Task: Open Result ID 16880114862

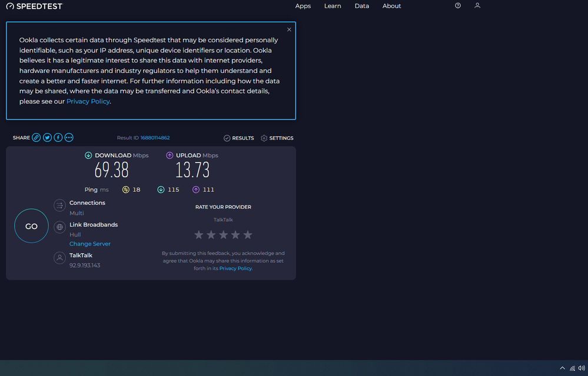Action: (x=155, y=137)
